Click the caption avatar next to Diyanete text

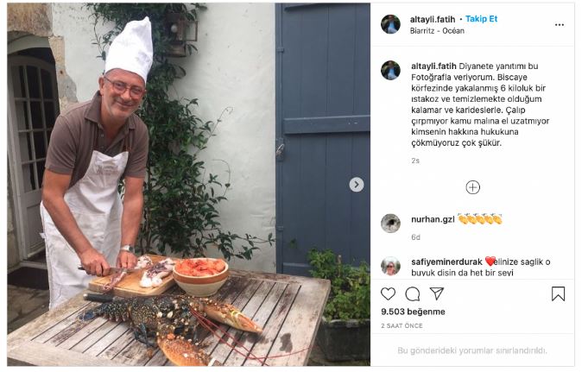click(390, 70)
